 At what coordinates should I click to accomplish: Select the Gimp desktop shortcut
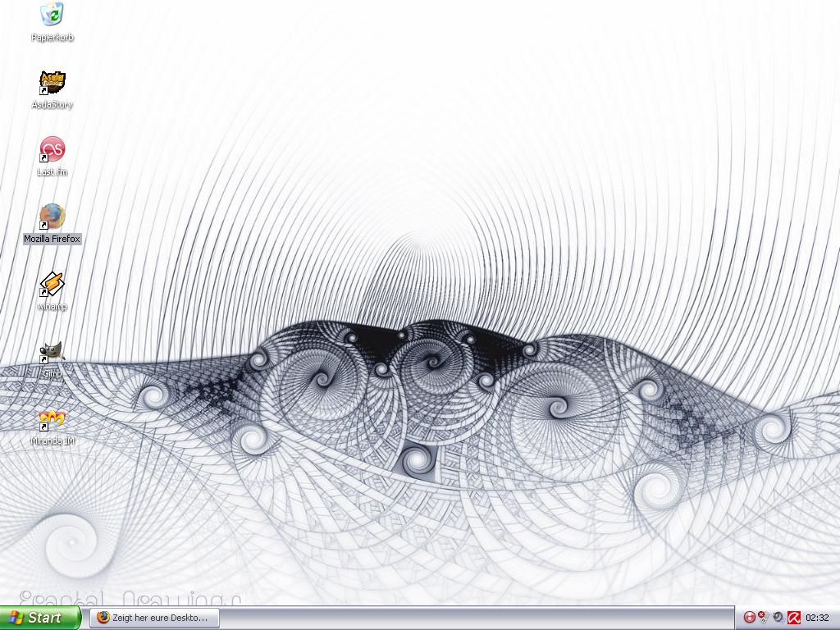(x=52, y=352)
